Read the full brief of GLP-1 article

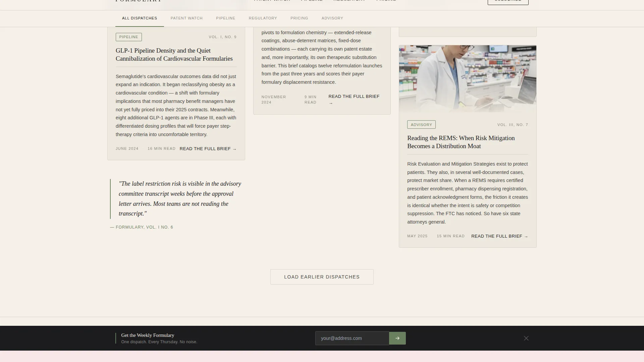(208, 149)
